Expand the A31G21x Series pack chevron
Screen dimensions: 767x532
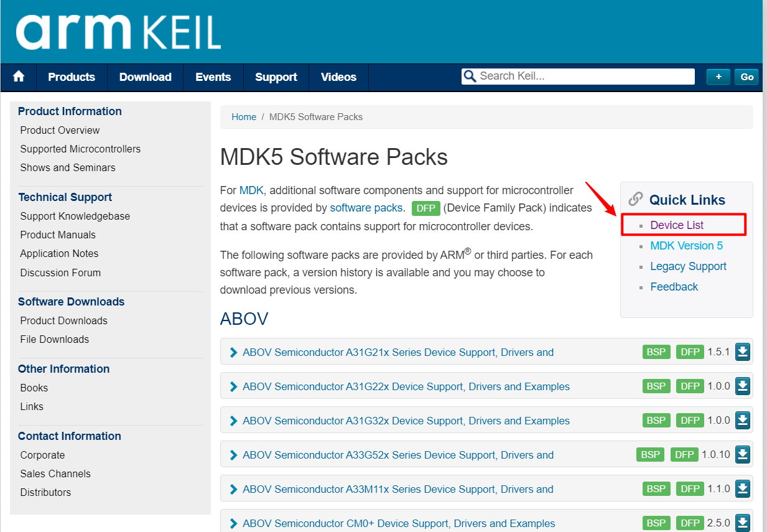[234, 352]
